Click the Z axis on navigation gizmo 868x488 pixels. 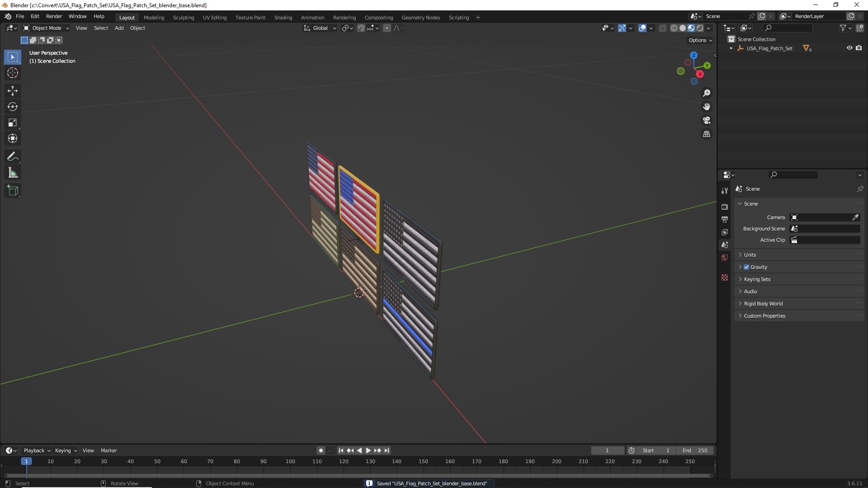[693, 55]
